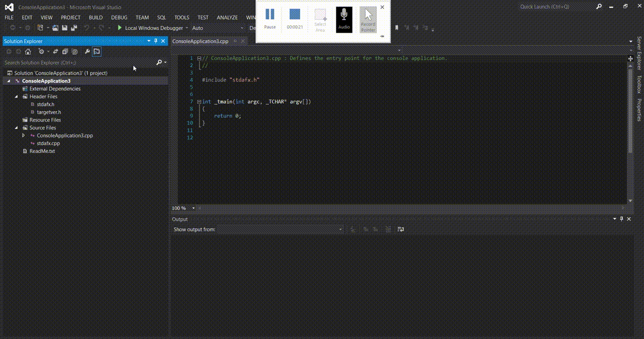Select the Solution 'ConsoleApplication3' root node
Image resolution: width=644 pixels, height=339 pixels.
(61, 73)
